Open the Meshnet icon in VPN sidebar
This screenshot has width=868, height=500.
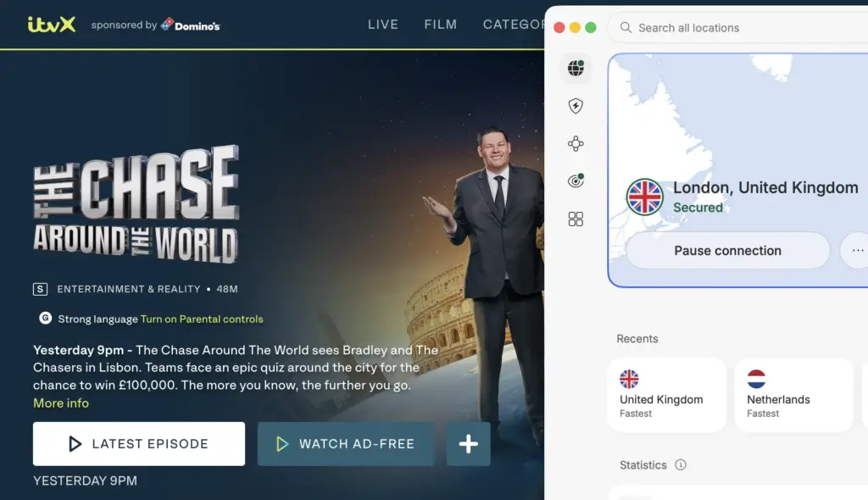click(576, 143)
